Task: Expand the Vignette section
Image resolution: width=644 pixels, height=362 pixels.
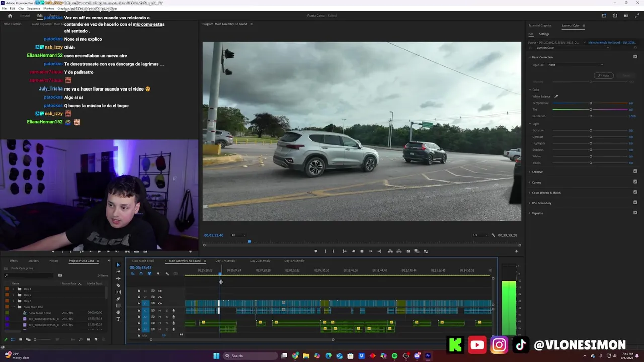Action: click(x=530, y=213)
